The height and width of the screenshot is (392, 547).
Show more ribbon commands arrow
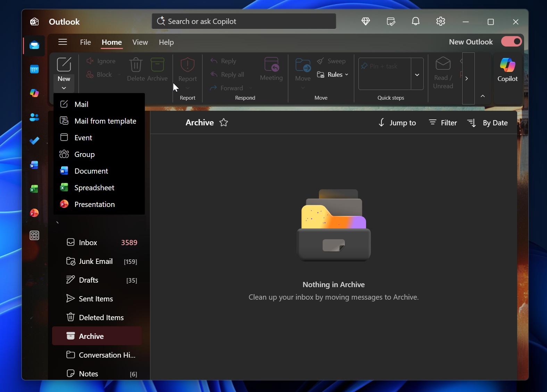pyautogui.click(x=467, y=78)
